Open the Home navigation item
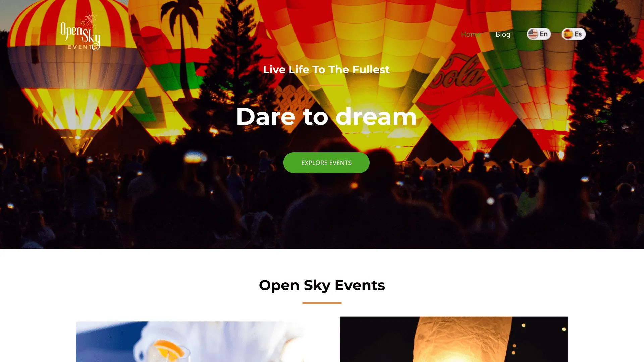 coord(471,34)
